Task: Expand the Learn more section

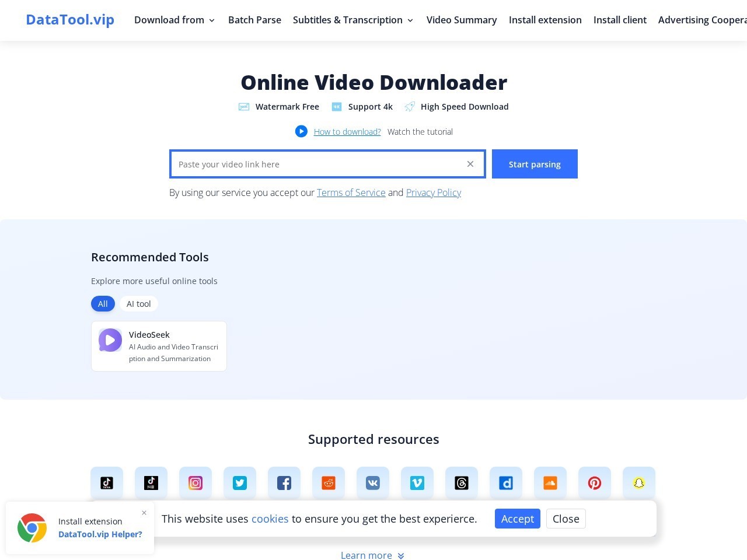Action: pyautogui.click(x=372, y=555)
